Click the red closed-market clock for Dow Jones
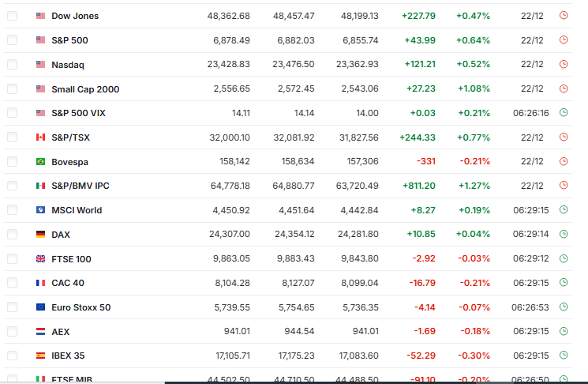Screen dimensions: 588x384 point(564,15)
